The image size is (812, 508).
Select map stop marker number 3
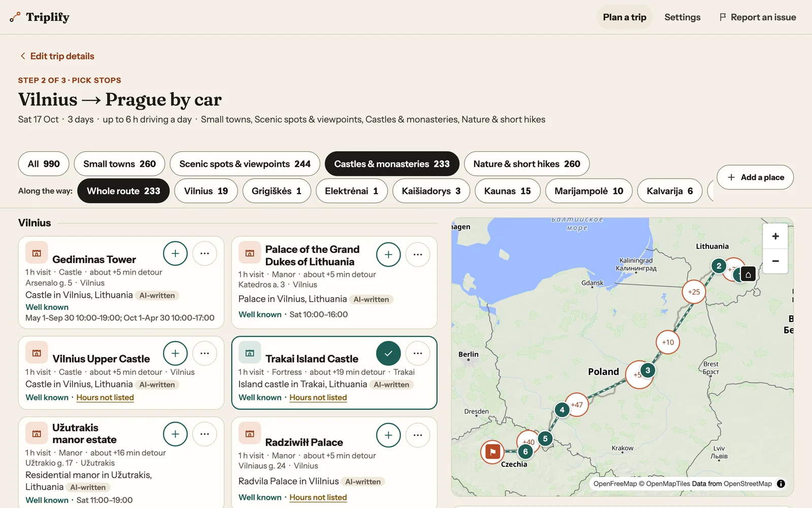(x=648, y=370)
